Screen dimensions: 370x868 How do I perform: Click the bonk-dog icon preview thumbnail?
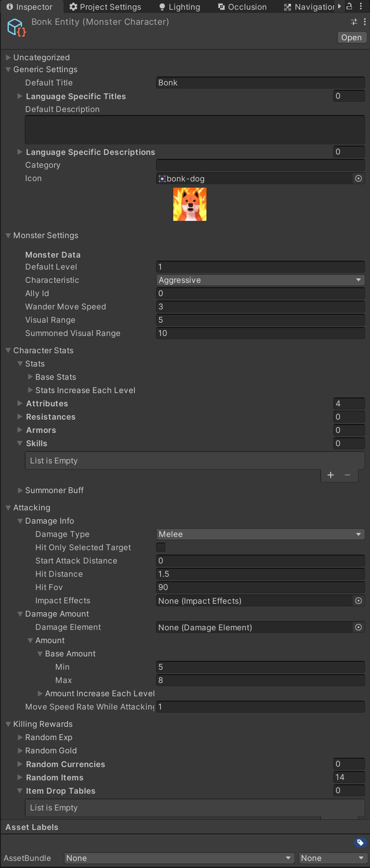pyautogui.click(x=189, y=204)
